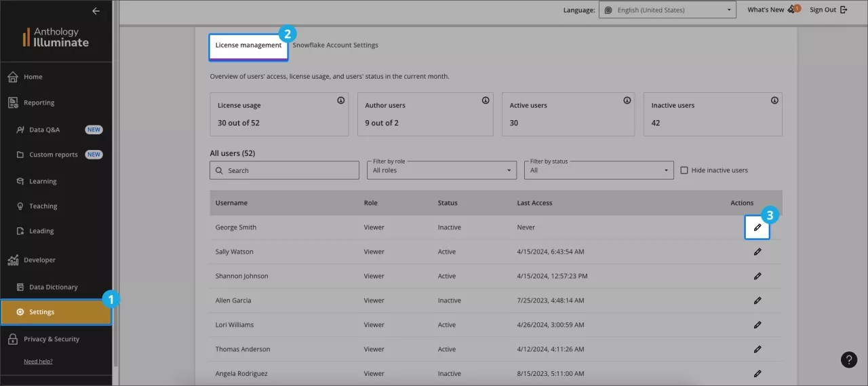This screenshot has width=868, height=386.
Task: Click the user Search field
Action: [x=285, y=170]
